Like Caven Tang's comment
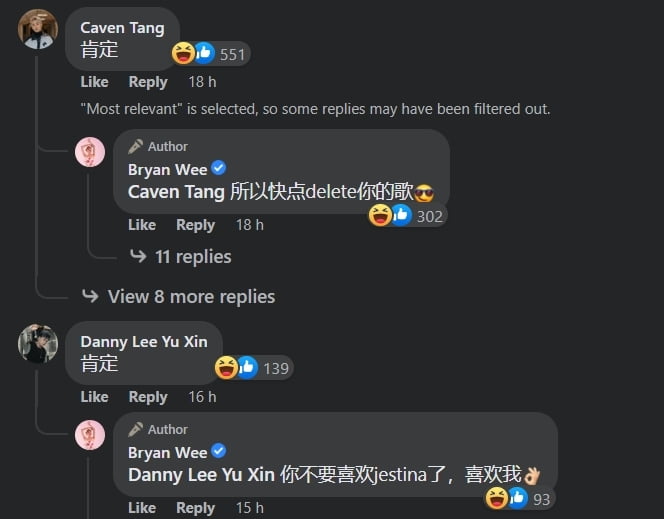The width and height of the screenshot is (664, 519). [x=94, y=82]
